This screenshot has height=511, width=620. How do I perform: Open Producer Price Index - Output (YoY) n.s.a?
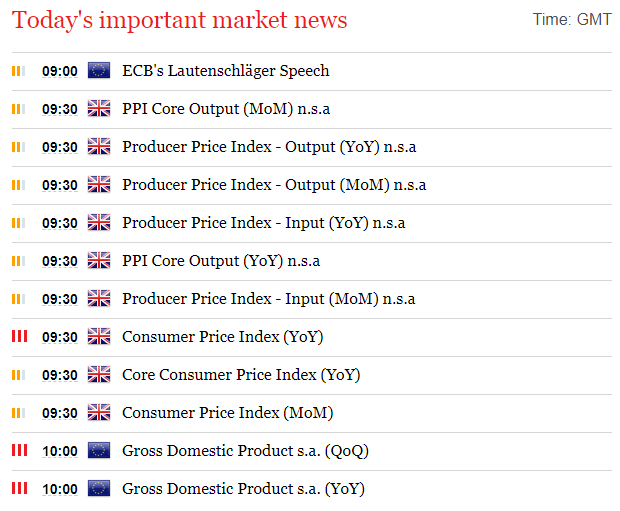(x=269, y=147)
